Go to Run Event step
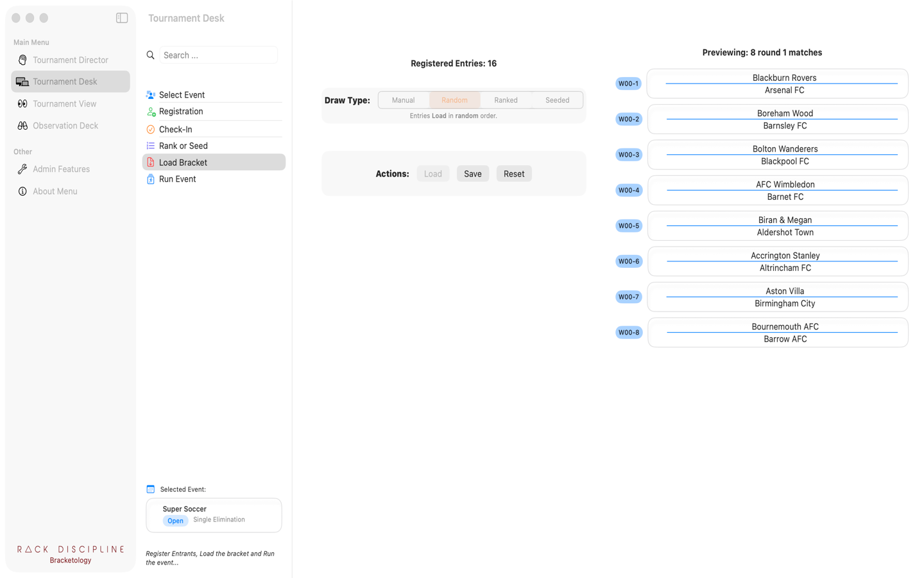The width and height of the screenshot is (924, 578). 214,179
